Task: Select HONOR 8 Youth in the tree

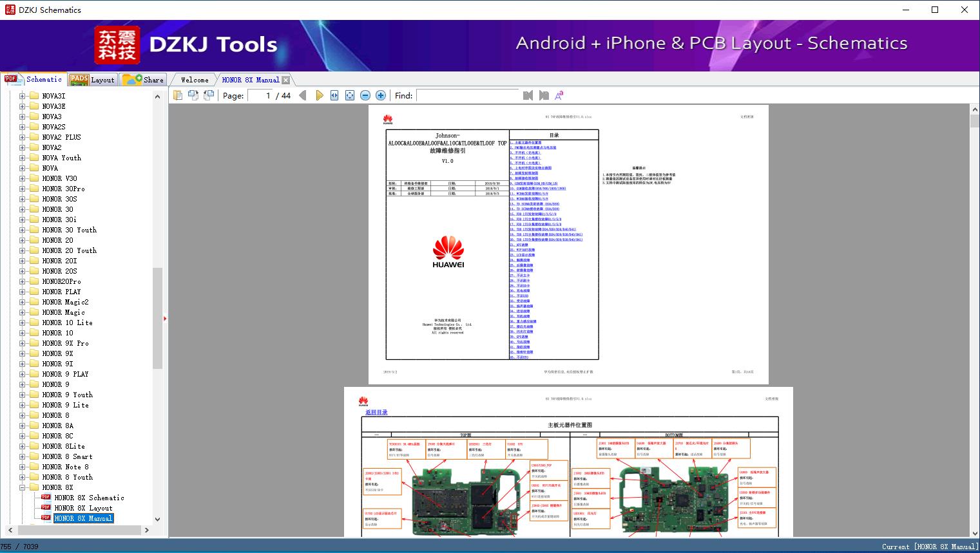Action: (x=67, y=477)
